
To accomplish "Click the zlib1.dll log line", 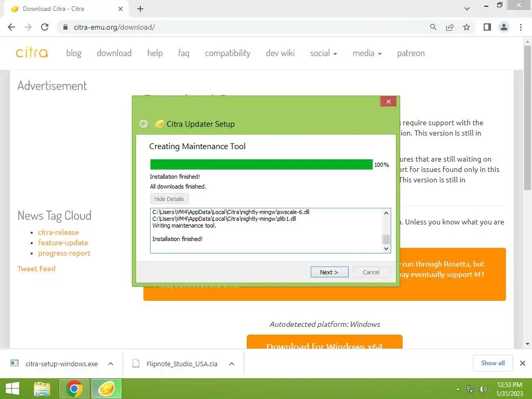I will (x=224, y=219).
